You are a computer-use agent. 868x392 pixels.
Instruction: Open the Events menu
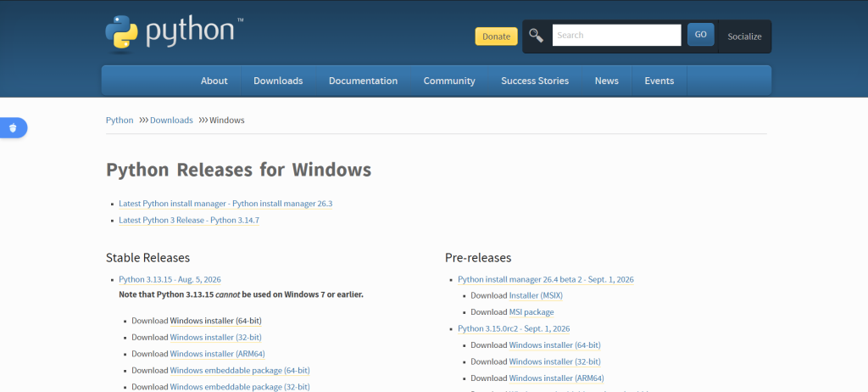tap(659, 81)
